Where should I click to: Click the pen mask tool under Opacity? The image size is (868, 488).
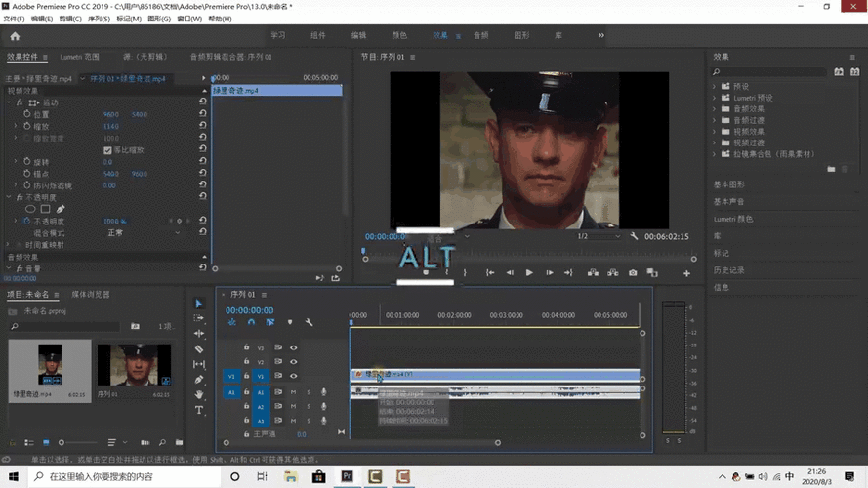61,209
